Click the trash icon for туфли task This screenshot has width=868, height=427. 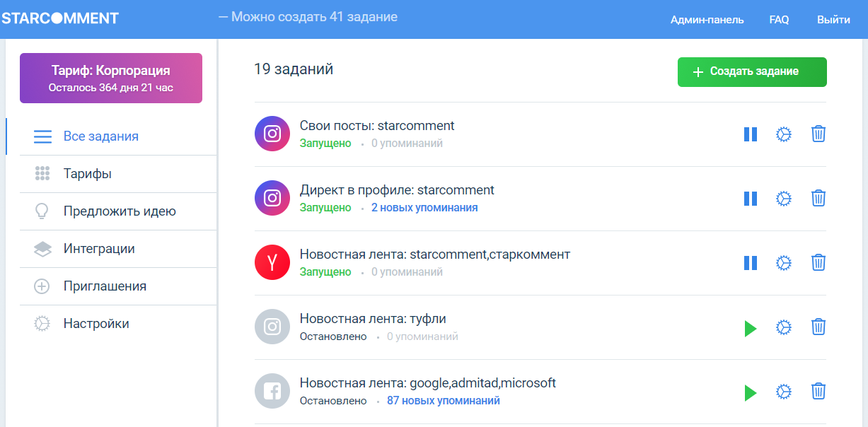[x=818, y=327]
